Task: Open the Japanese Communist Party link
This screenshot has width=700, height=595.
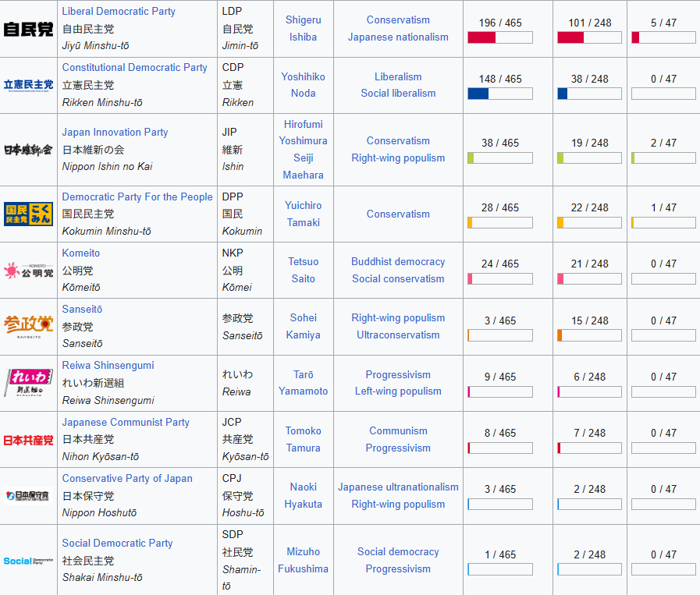Action: pos(126,422)
